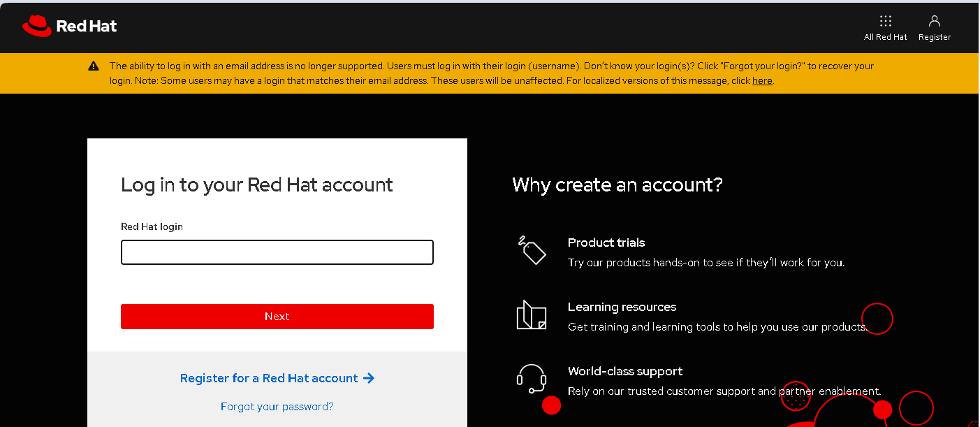Image resolution: width=980 pixels, height=427 pixels.
Task: Click the World-class support heading
Action: pos(624,371)
